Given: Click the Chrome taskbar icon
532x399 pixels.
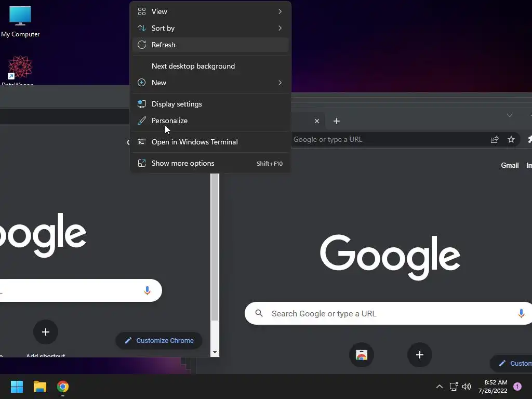Looking at the screenshot, I should 63,387.
